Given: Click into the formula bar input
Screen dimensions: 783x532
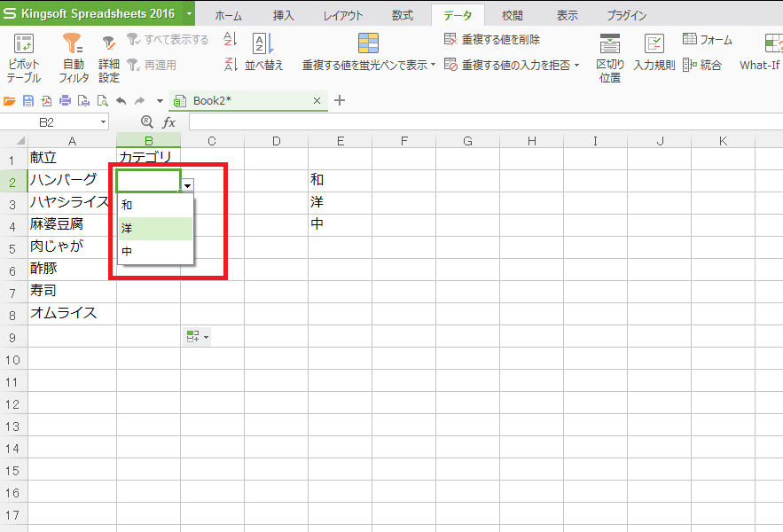Looking at the screenshot, I should click(x=485, y=121).
